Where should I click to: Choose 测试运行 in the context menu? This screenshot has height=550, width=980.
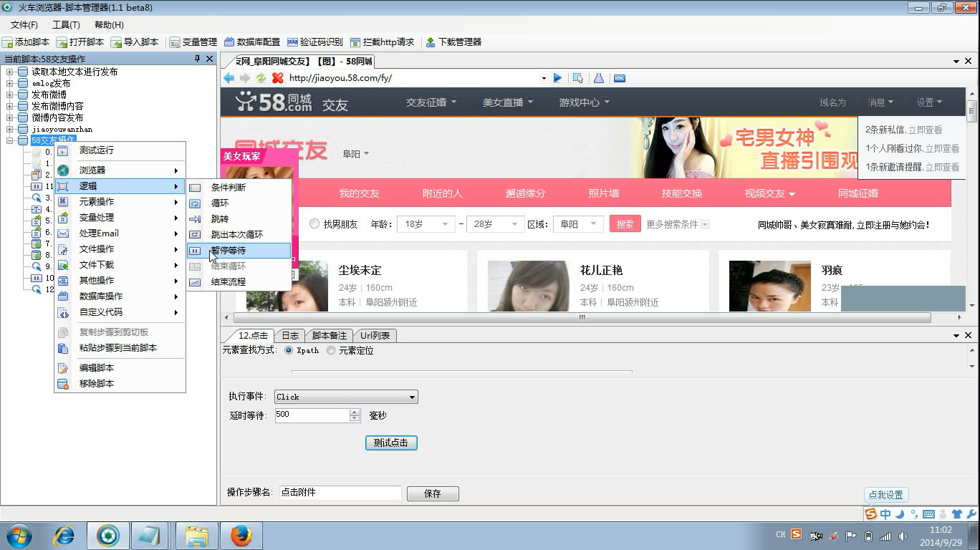click(120, 150)
